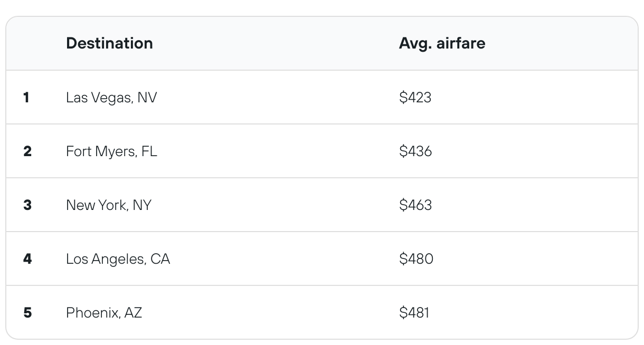The image size is (644, 345).
Task: Select Las Vegas, NV destination
Action: point(111,98)
